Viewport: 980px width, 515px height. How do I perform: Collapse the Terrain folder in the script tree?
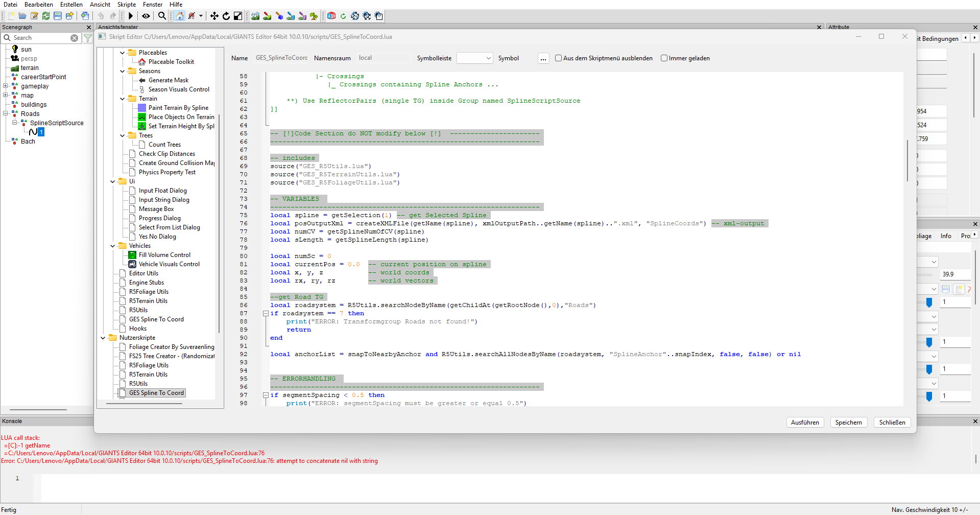tap(123, 99)
